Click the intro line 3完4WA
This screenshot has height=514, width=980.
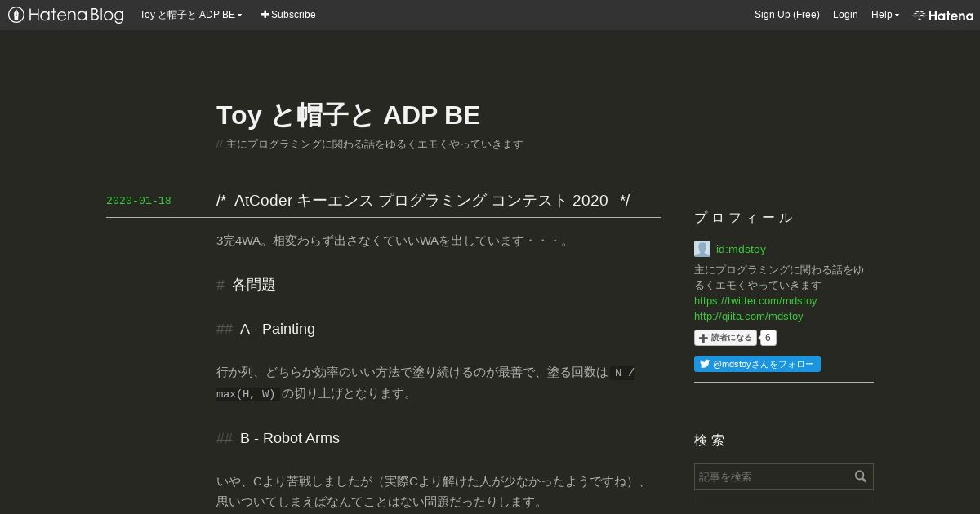pos(393,241)
